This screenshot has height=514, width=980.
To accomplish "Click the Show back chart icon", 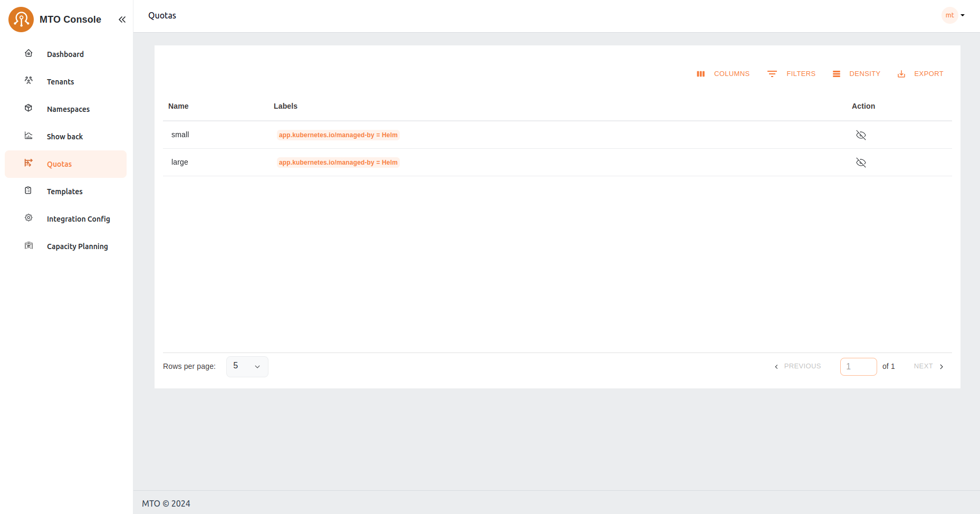I will pyautogui.click(x=28, y=136).
